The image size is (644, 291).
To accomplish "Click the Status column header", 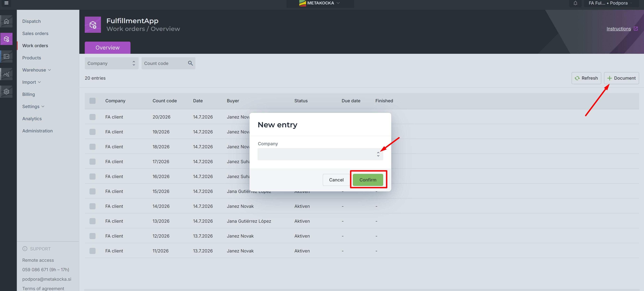I will (x=301, y=101).
